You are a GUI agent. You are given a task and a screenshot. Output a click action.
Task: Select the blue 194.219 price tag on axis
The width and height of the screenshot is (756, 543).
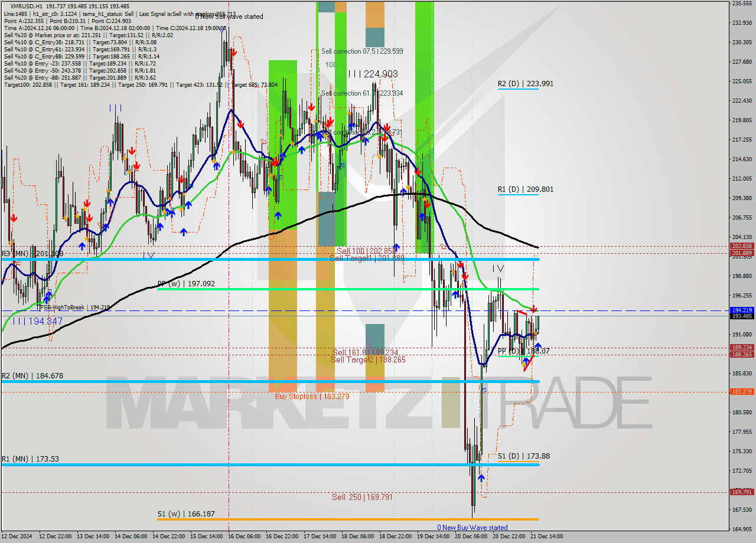tap(741, 310)
